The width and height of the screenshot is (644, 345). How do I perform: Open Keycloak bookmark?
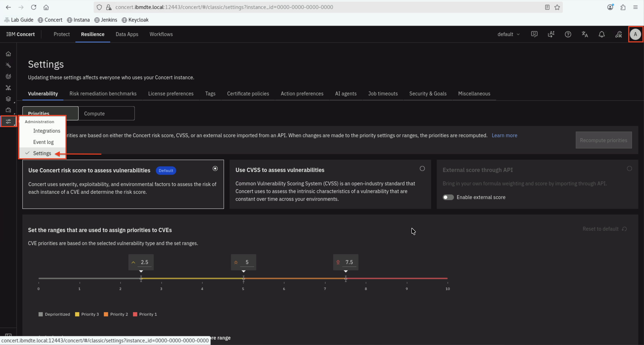click(135, 20)
